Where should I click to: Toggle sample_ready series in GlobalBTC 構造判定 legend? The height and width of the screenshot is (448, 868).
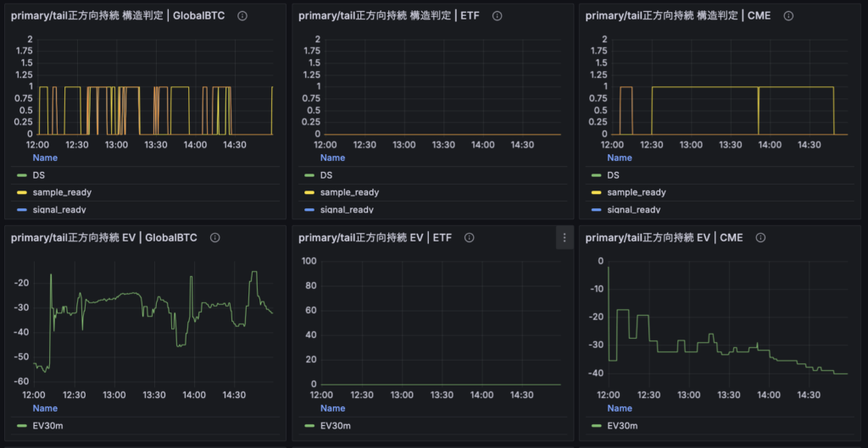click(x=62, y=192)
